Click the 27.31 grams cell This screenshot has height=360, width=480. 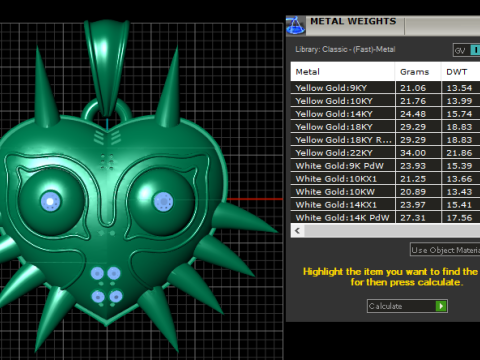point(418,217)
